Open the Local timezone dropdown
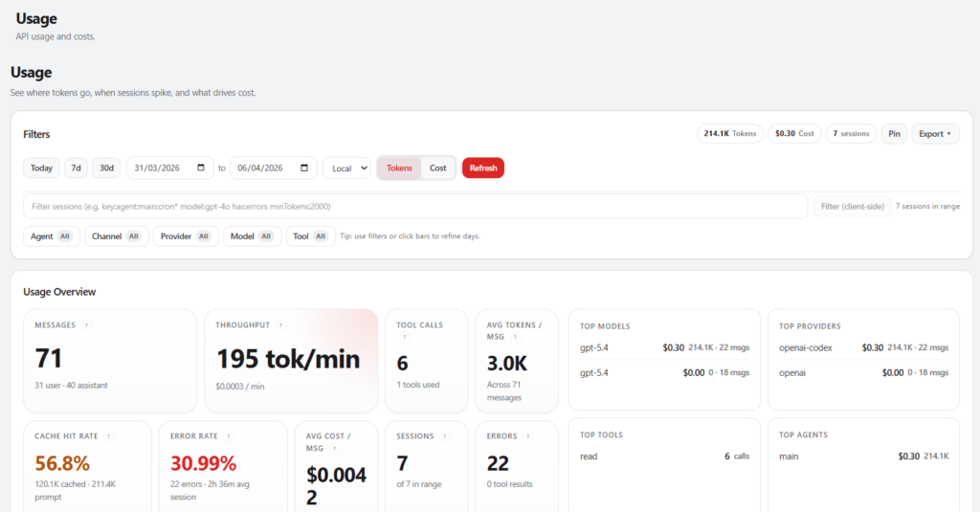Screen dimensions: 980x512 point(346,168)
